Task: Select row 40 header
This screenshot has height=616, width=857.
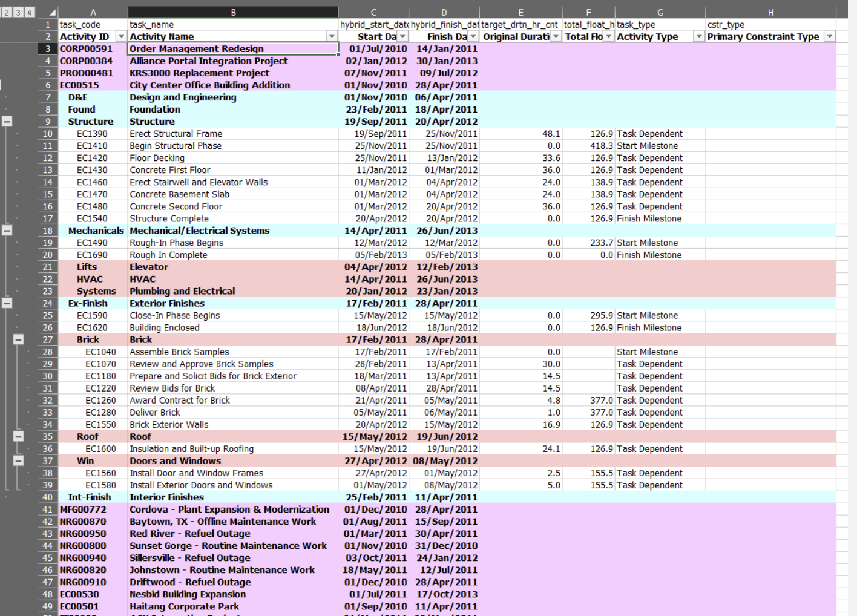Action: (47, 497)
